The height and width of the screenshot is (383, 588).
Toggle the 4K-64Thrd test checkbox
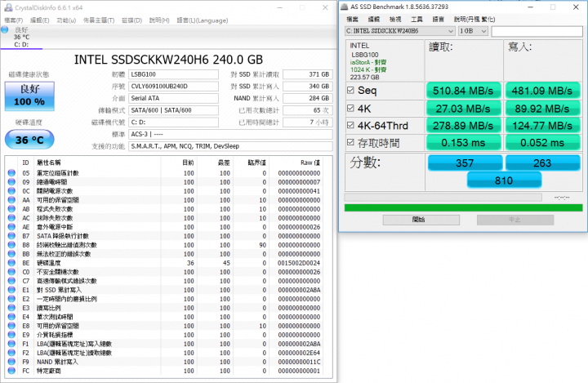(350, 125)
